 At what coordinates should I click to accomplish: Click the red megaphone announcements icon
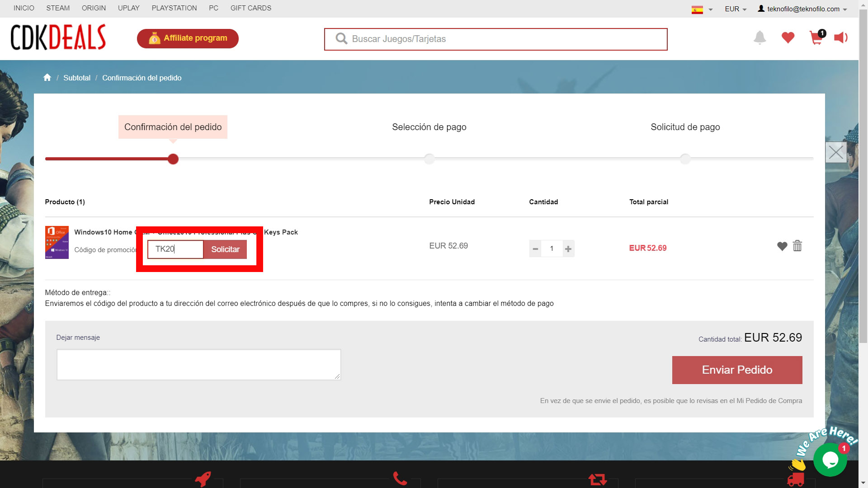tap(841, 38)
